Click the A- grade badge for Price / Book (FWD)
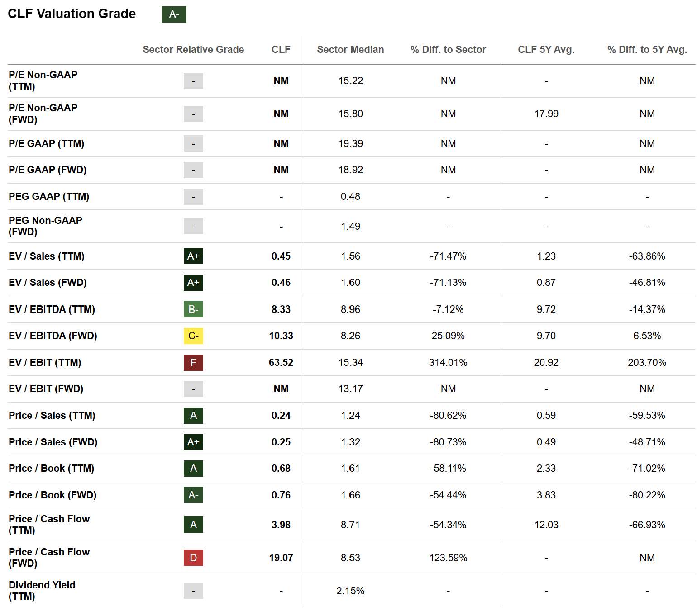Viewport: 697px width, 616px height. pyautogui.click(x=193, y=495)
